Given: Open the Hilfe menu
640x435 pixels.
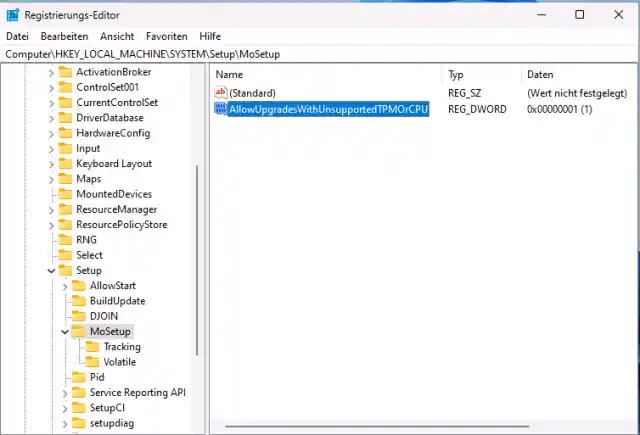Looking at the screenshot, I should pos(210,36).
